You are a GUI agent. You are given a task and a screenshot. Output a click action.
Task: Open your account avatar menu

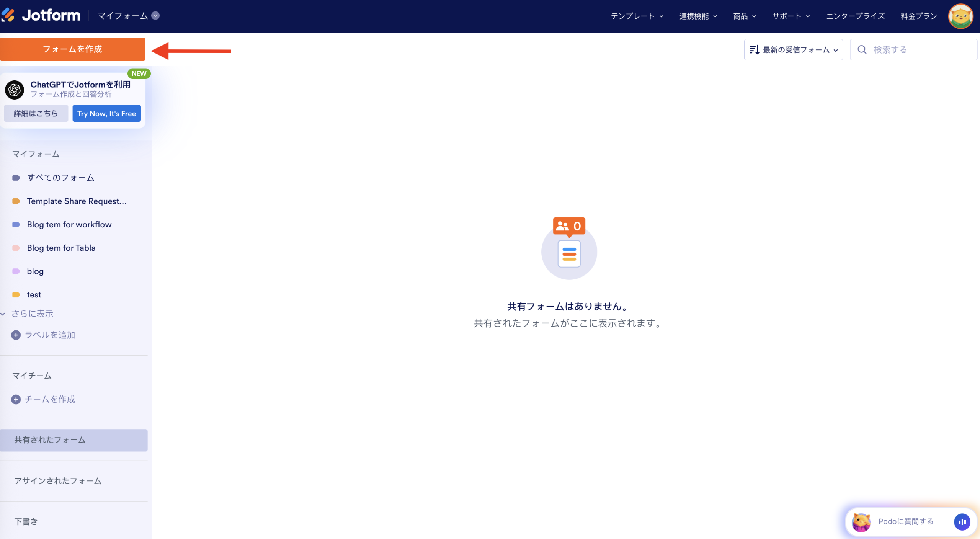click(961, 16)
